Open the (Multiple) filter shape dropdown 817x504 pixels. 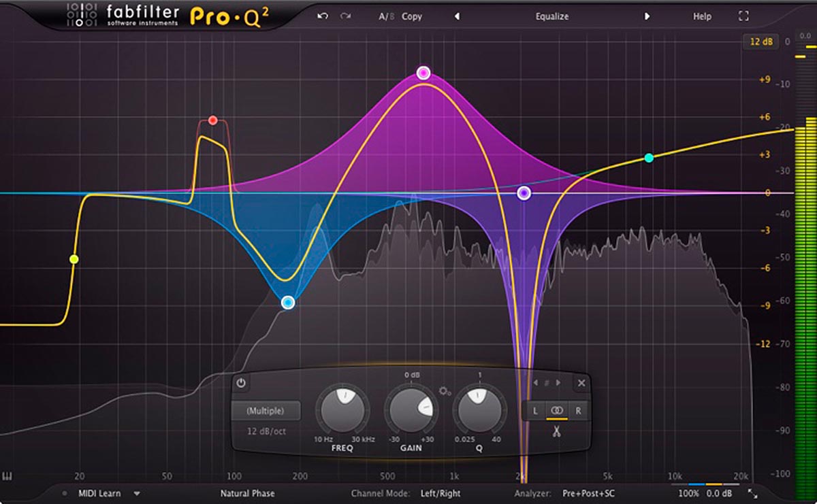[x=266, y=411]
